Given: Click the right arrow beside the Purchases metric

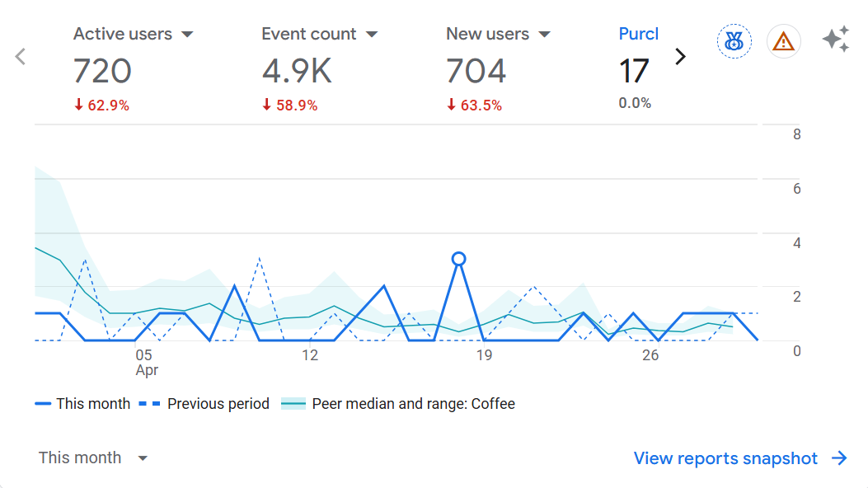Looking at the screenshot, I should 680,57.
